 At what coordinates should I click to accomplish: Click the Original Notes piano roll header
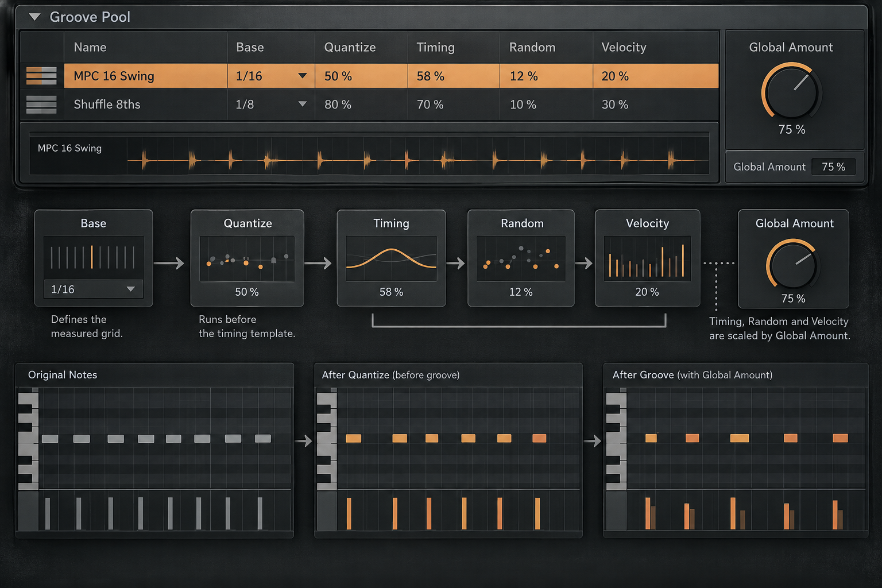[x=154, y=375]
